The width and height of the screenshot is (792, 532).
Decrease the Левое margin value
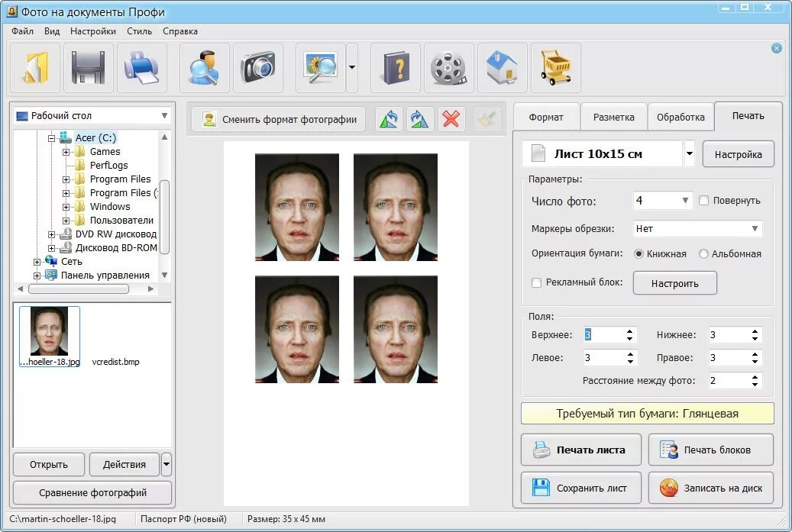[x=630, y=361]
